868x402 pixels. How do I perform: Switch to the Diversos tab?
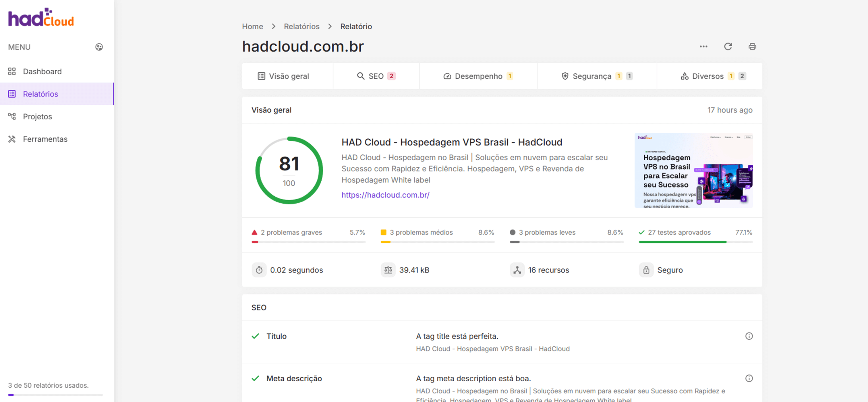[709, 76]
